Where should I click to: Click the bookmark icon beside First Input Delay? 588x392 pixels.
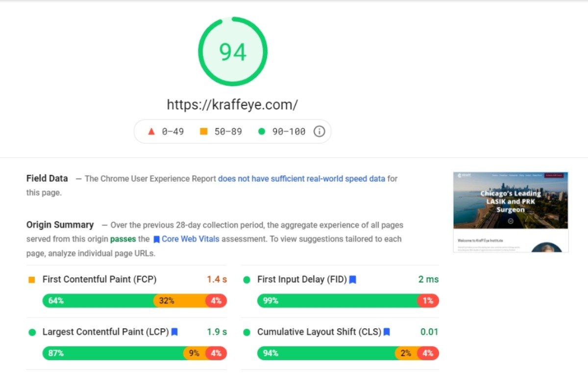[x=352, y=280]
